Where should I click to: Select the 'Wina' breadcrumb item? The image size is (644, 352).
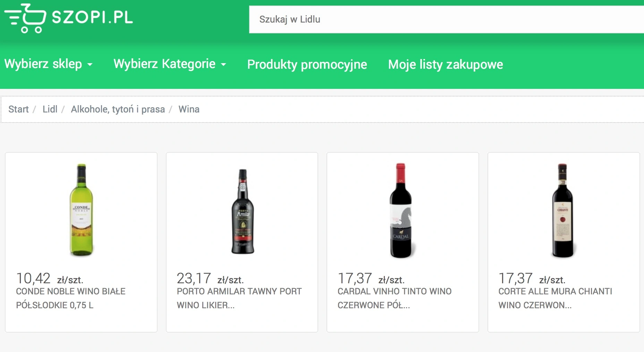pos(189,109)
